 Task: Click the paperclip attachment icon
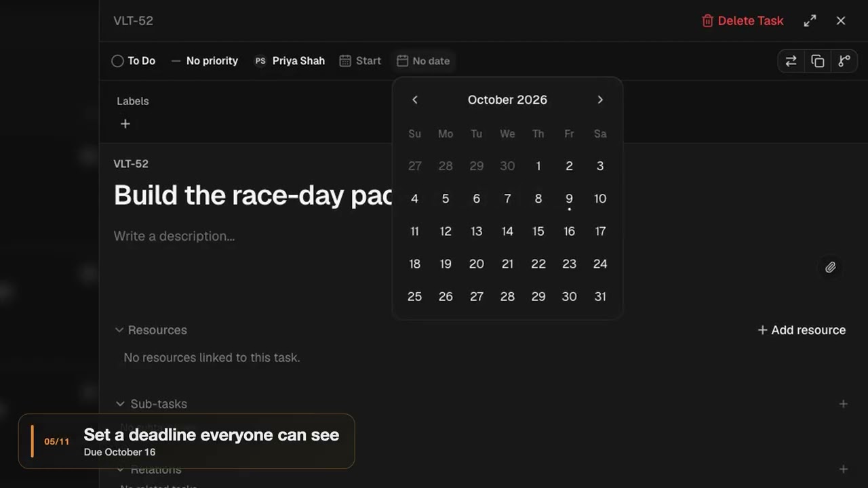coord(830,267)
